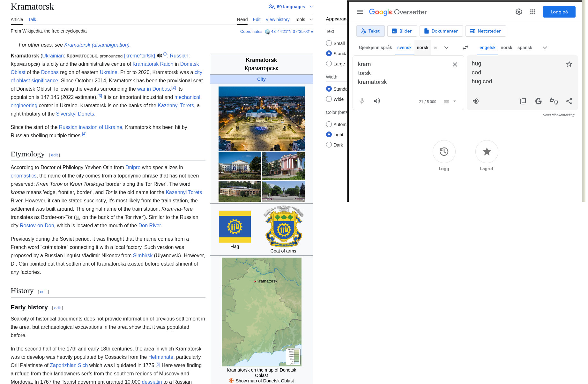
Task: Listen to the source text audio
Action: pyautogui.click(x=377, y=101)
